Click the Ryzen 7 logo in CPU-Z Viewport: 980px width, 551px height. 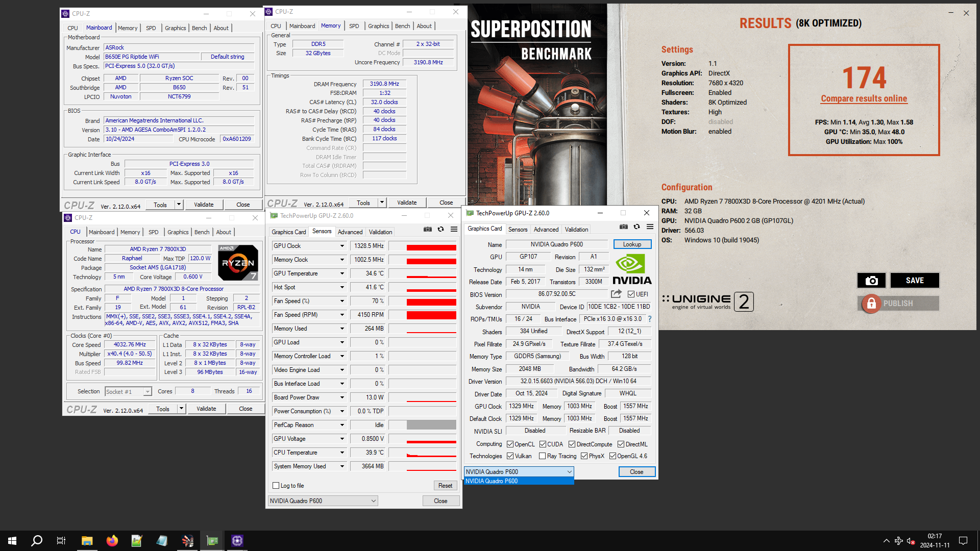tap(238, 263)
